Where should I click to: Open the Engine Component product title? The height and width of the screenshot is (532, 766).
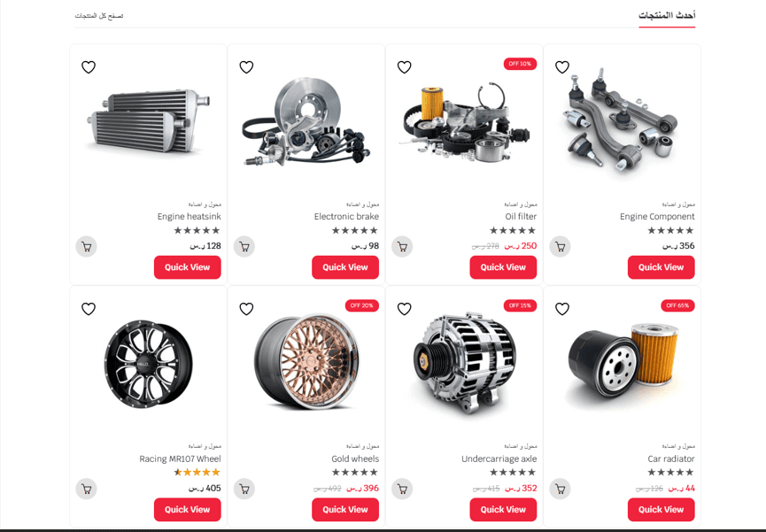(x=657, y=216)
